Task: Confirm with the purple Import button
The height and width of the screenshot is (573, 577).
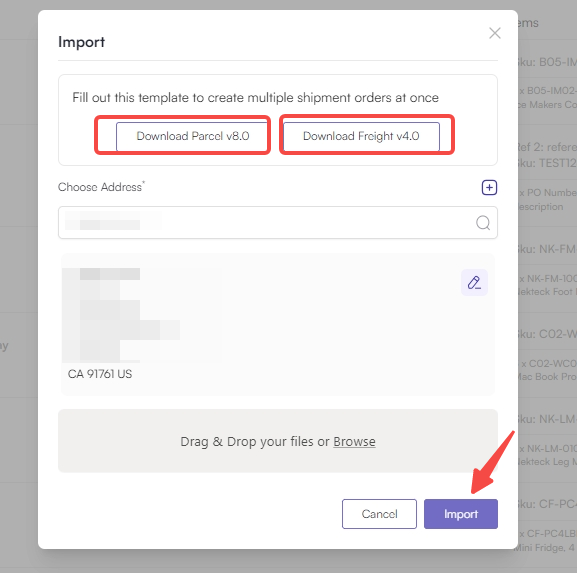Action: click(x=461, y=514)
